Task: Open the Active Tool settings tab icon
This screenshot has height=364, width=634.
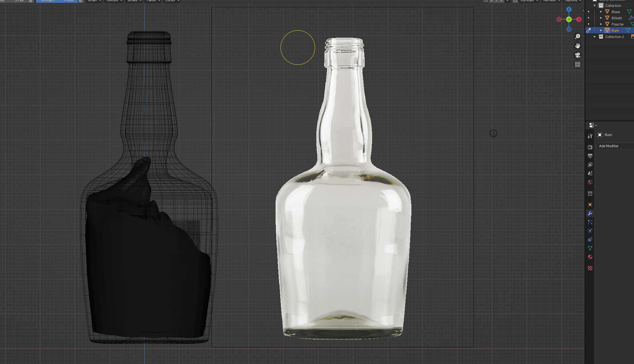Action: coord(590,136)
